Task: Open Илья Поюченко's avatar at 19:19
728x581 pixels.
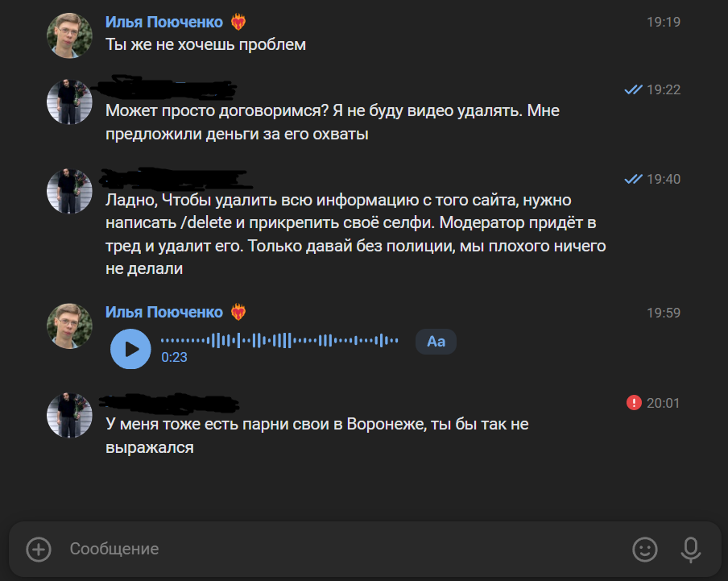Action: pyautogui.click(x=69, y=35)
